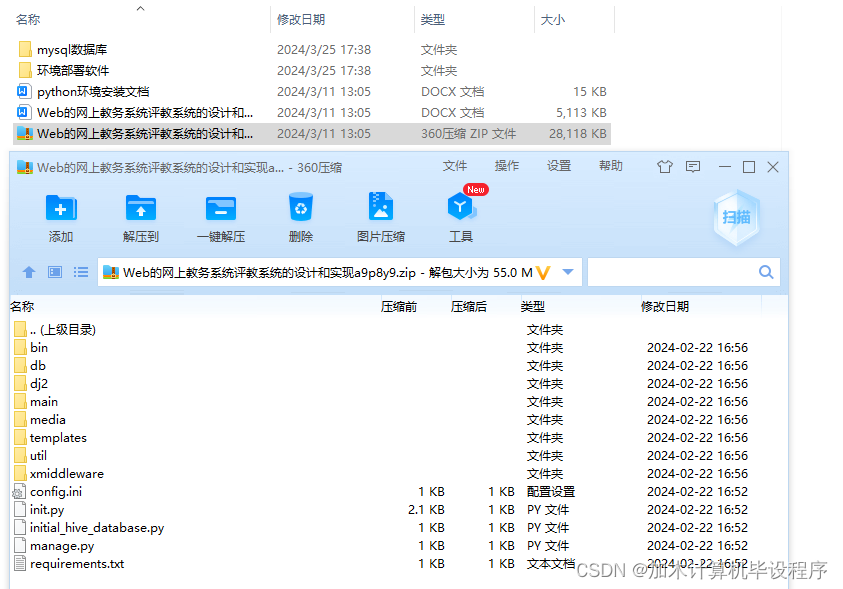Click the orange V VIP badge
This screenshot has height=589, width=843.
pos(543,271)
